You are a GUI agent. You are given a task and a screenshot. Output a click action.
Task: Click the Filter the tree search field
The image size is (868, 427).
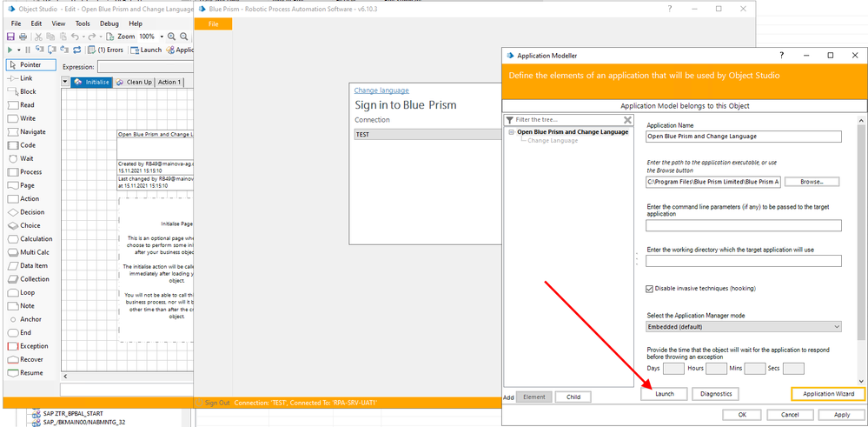coord(564,120)
